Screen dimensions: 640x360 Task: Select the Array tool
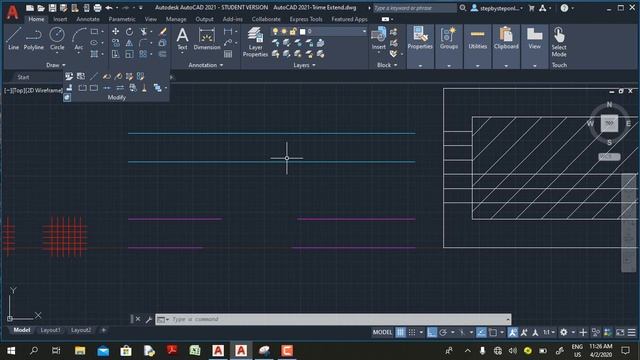(x=143, y=54)
